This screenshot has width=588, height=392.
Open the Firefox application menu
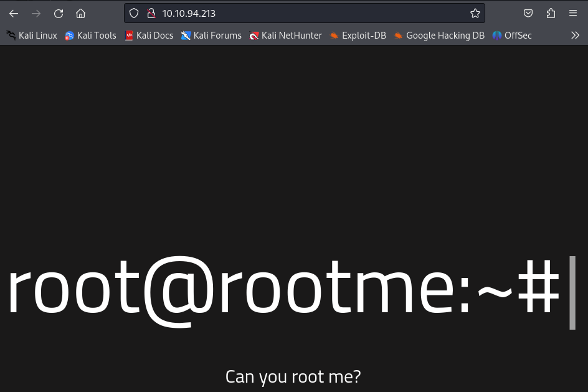[573, 14]
